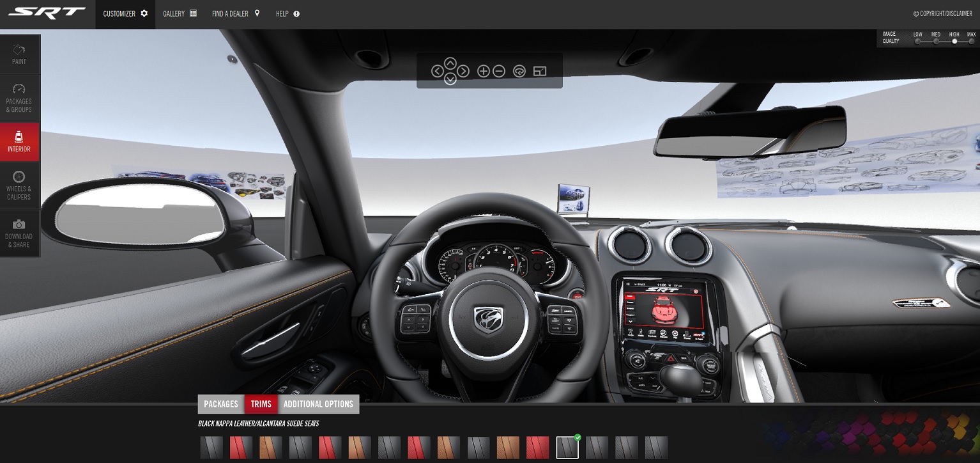Open the Copyright/Disclaimer link
The width and height of the screenshot is (980, 463).
(x=944, y=13)
